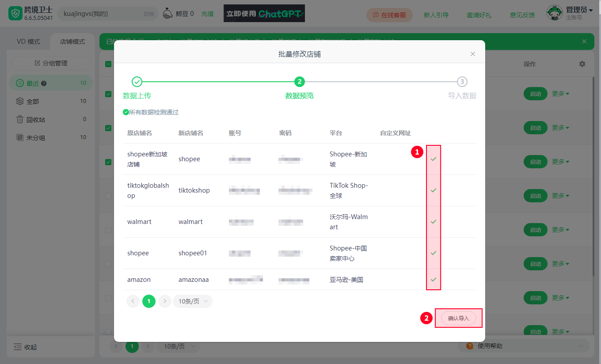Click step 2 数据预览 circle

(300, 82)
